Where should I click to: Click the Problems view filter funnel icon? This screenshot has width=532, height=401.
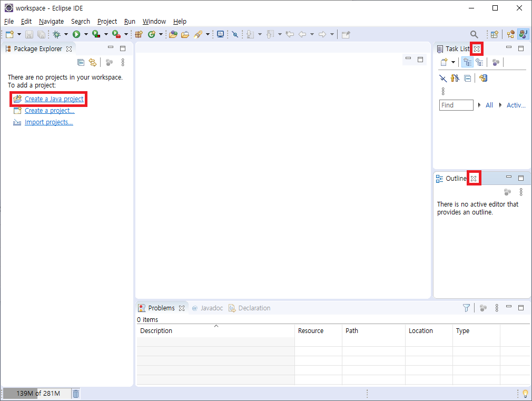click(467, 308)
